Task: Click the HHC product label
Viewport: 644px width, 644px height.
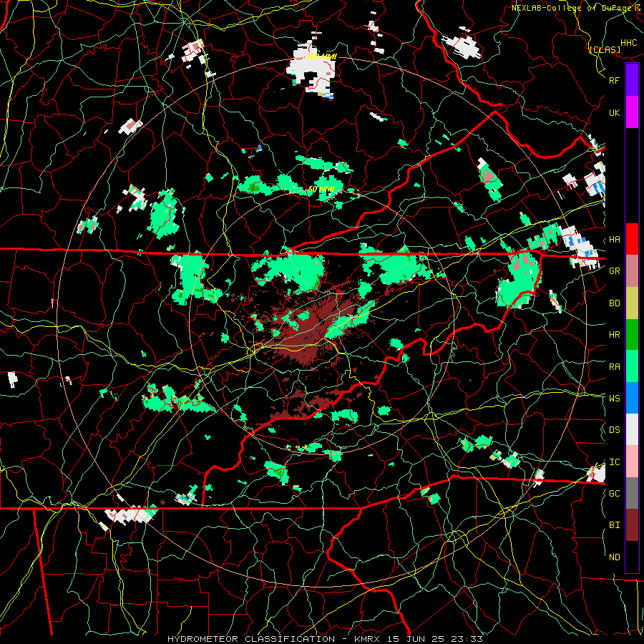Action: pos(629,43)
